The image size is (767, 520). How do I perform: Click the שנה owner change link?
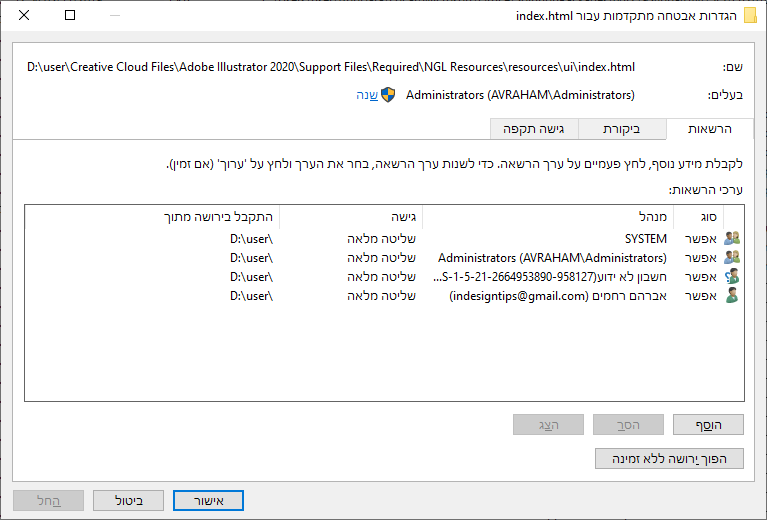pos(367,95)
